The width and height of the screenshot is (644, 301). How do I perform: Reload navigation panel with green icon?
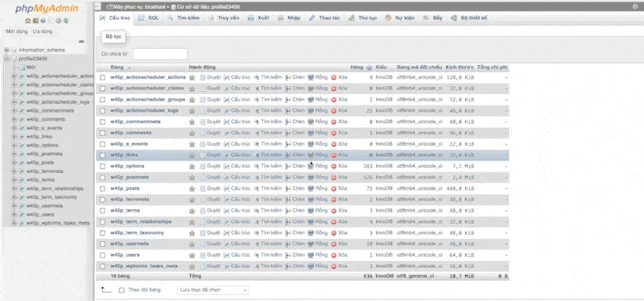[66, 21]
